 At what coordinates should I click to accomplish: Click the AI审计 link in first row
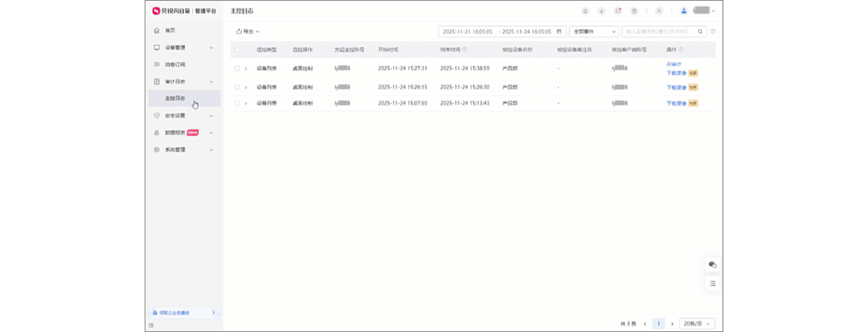[673, 64]
